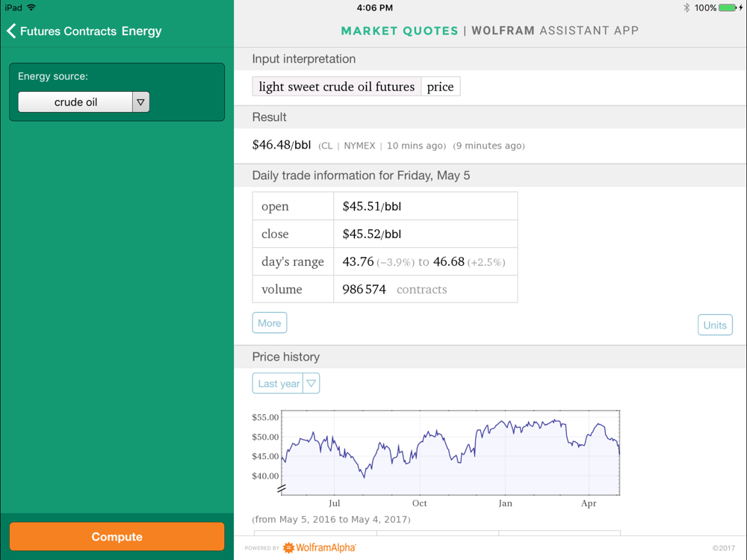Tap the 'price' interpretation box

pyautogui.click(x=440, y=87)
